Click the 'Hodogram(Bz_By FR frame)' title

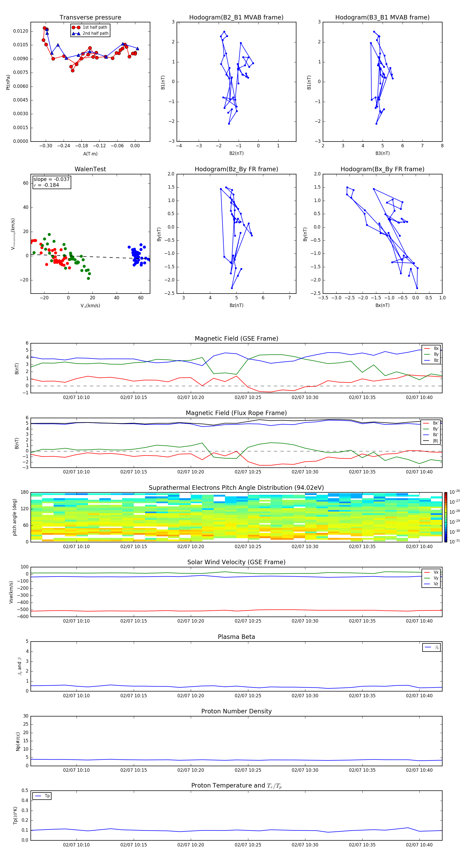[236, 169]
